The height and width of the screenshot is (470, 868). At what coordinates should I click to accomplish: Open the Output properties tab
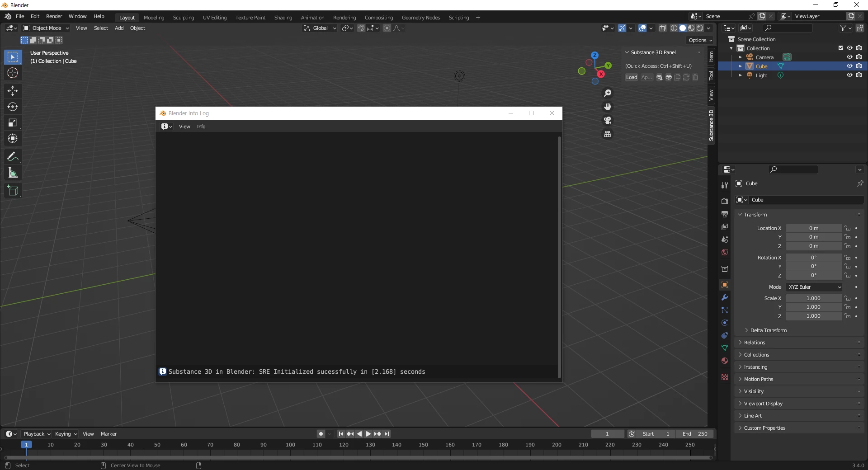pyautogui.click(x=725, y=214)
